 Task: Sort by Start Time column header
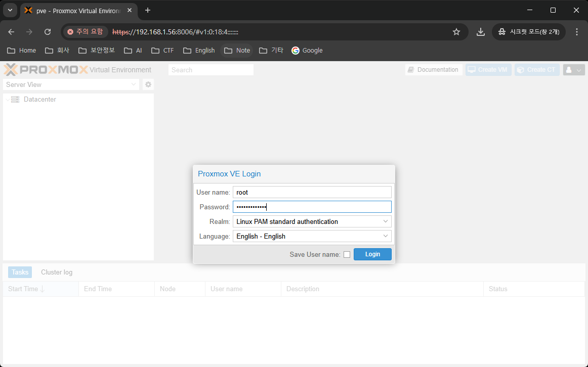point(41,289)
